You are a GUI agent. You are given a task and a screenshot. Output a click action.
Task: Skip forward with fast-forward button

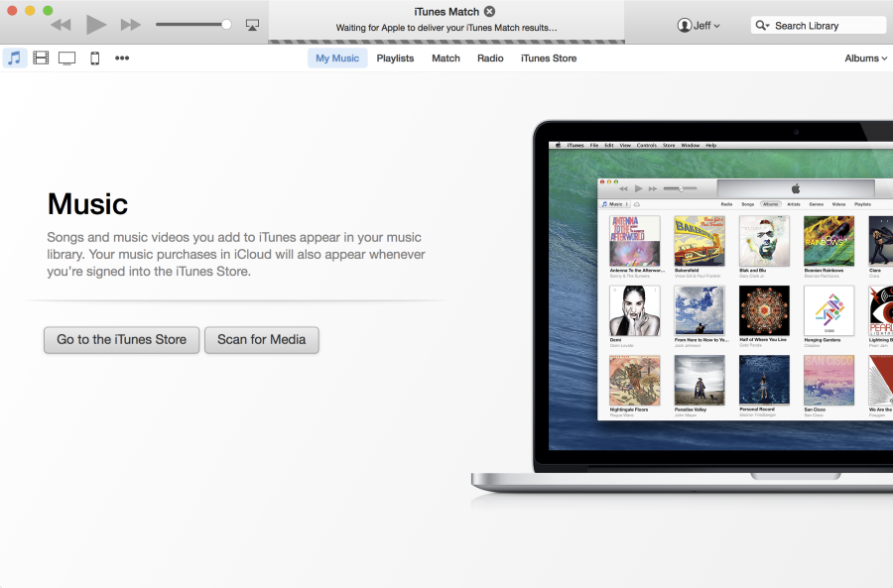click(x=130, y=25)
